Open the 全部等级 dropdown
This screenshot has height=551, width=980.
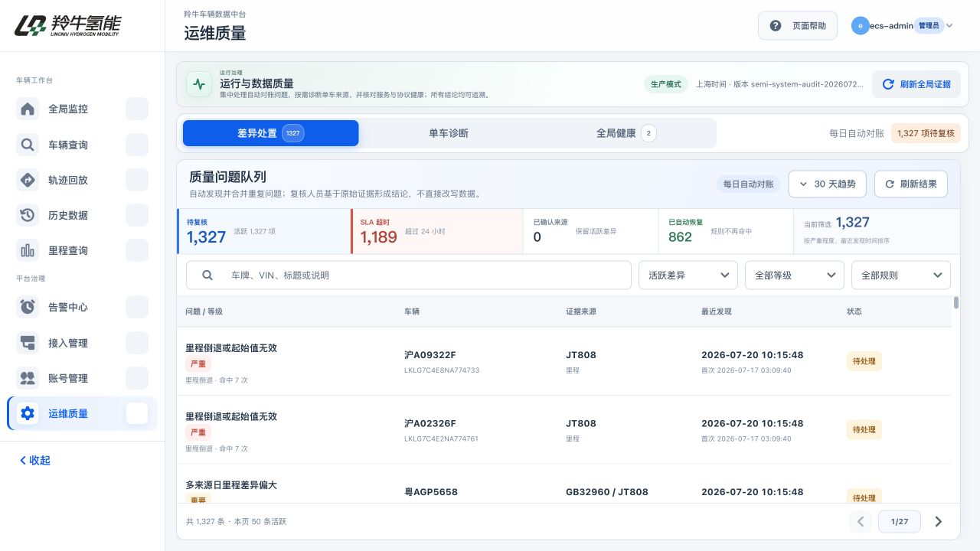[795, 275]
